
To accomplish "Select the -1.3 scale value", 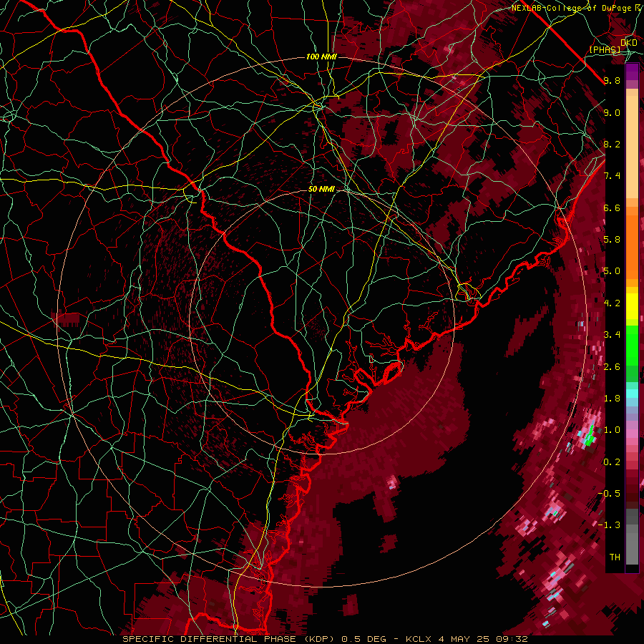I will point(609,525).
